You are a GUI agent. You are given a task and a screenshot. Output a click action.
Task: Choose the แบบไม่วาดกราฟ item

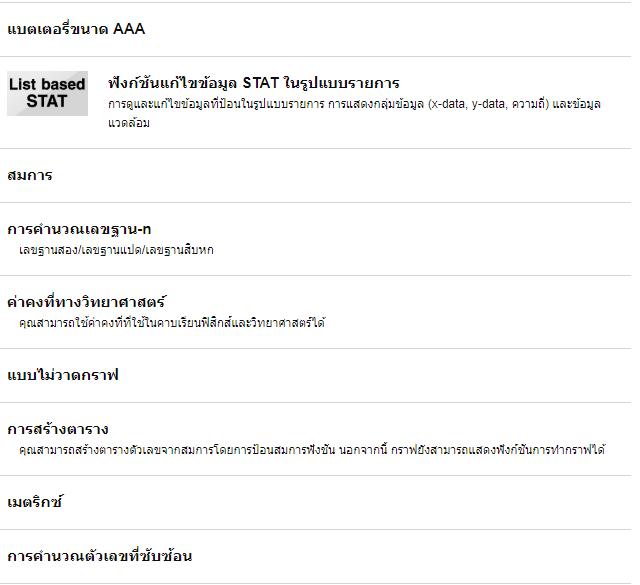[63, 375]
